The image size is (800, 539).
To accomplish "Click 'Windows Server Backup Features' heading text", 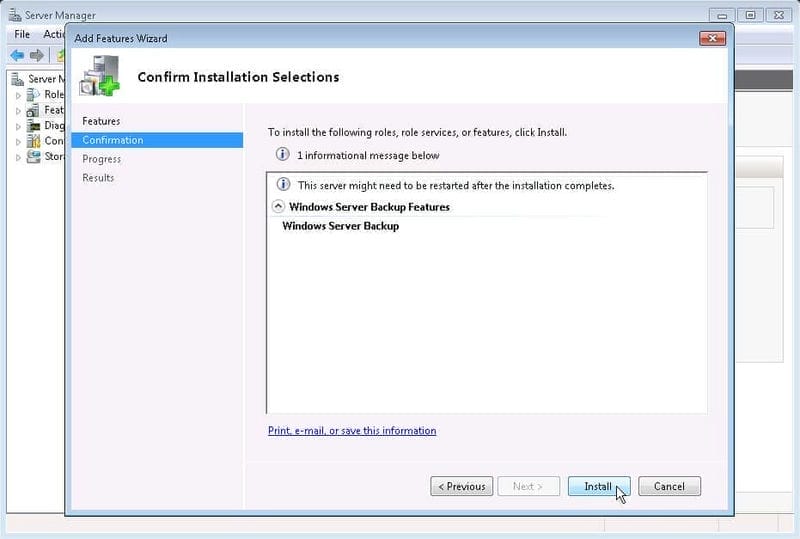I will pos(369,207).
